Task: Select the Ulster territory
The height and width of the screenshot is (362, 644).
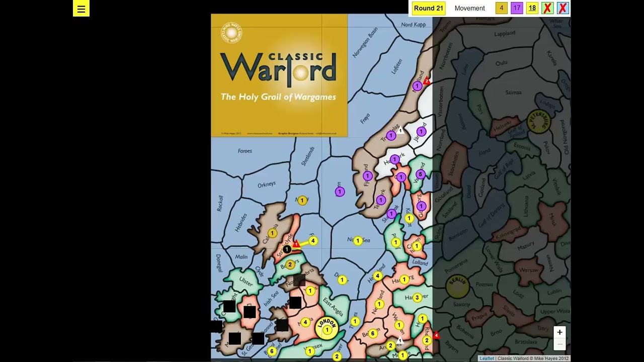Action: pyautogui.click(x=246, y=281)
